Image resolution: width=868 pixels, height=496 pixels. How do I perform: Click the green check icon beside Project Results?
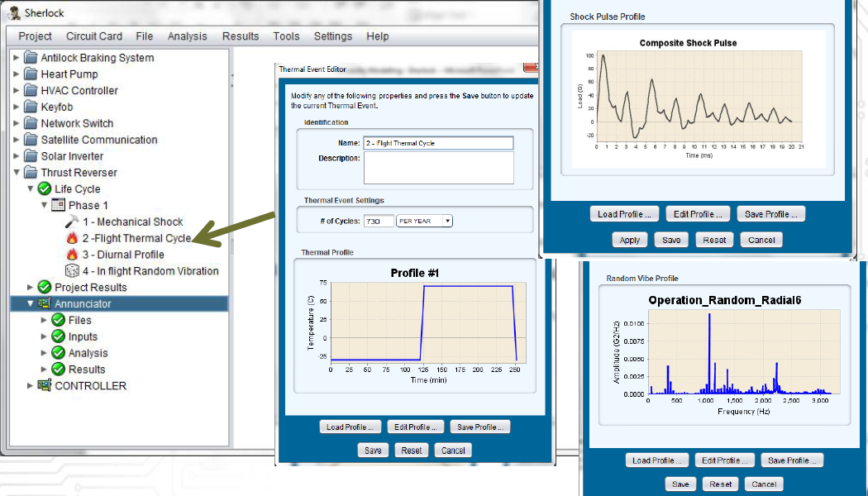coord(45,287)
